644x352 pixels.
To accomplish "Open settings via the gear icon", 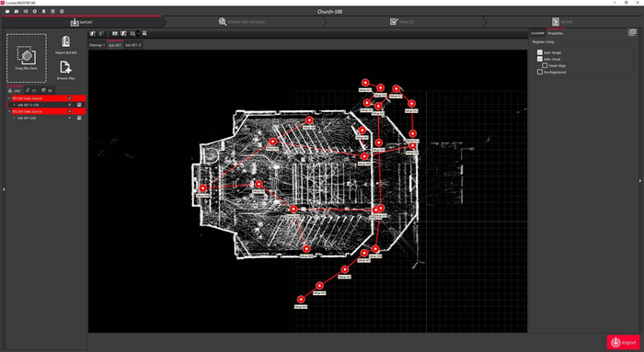I will (x=35, y=11).
